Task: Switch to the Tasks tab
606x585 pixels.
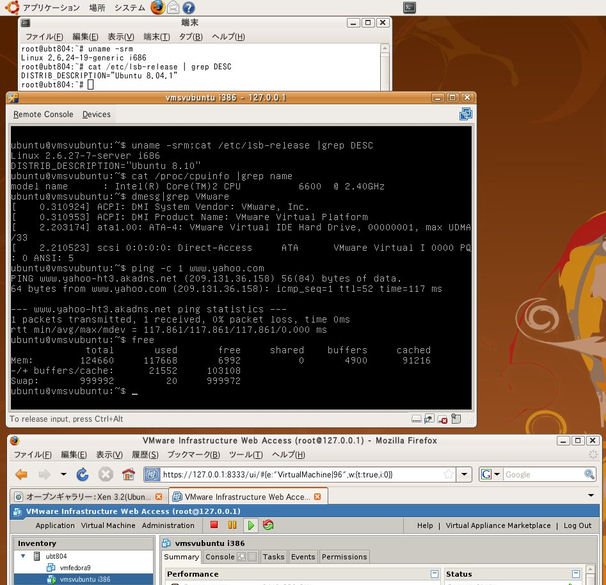Action: click(273, 557)
